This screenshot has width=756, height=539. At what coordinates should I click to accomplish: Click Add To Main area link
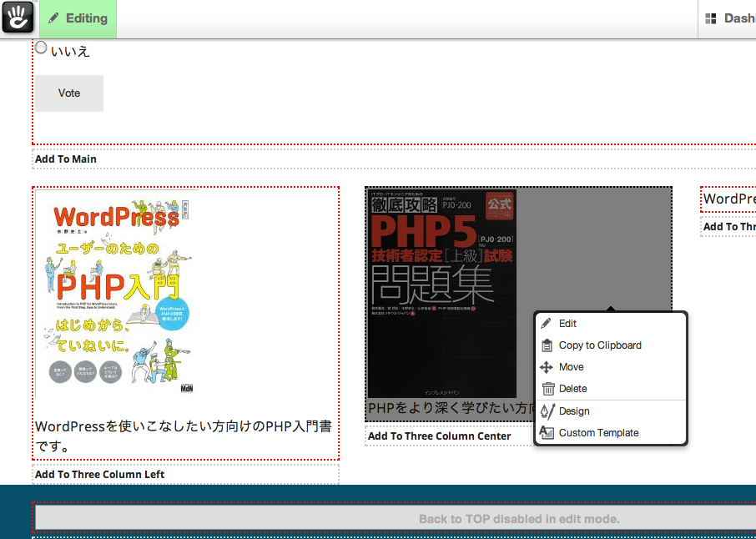pos(66,159)
